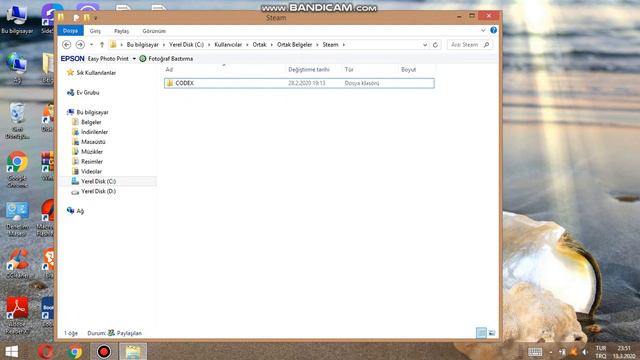The width and height of the screenshot is (640, 360).
Task: Go up one folder level
Action: [x=102, y=45]
